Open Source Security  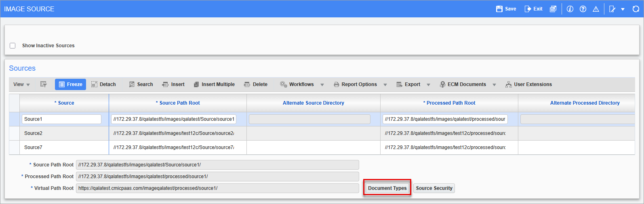pos(434,188)
